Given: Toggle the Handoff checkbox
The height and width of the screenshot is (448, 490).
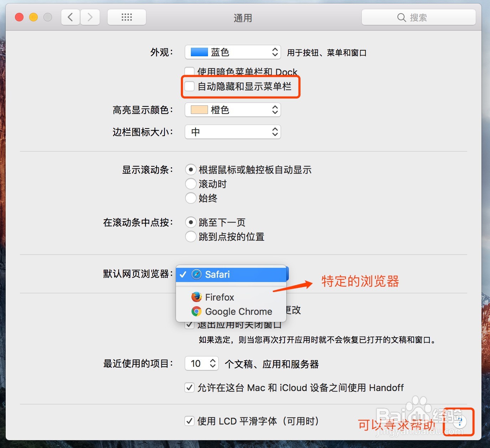Looking at the screenshot, I should pyautogui.click(x=189, y=387).
